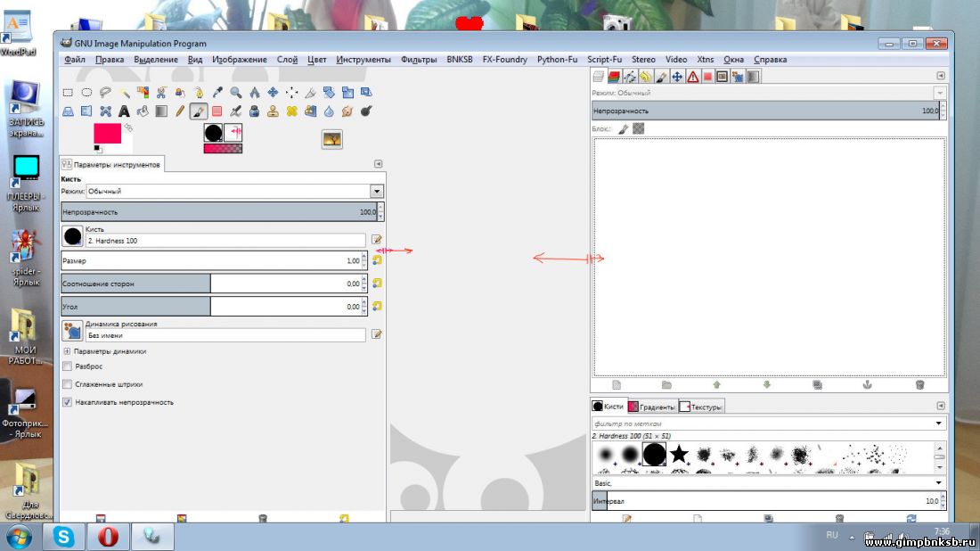Viewport: 980px width, 551px height.
Task: Select the Cage Transform tool
Action: click(105, 111)
